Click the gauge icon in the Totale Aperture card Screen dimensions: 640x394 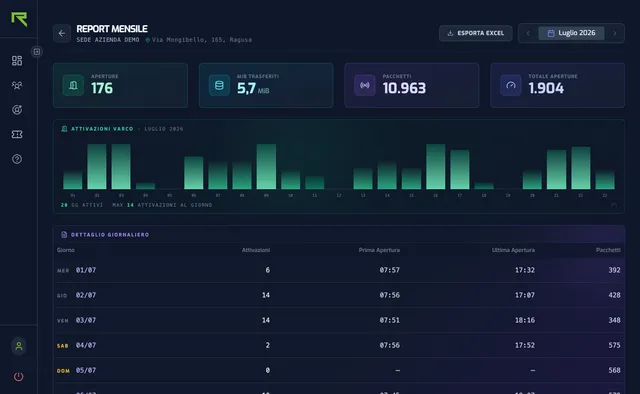click(x=511, y=85)
